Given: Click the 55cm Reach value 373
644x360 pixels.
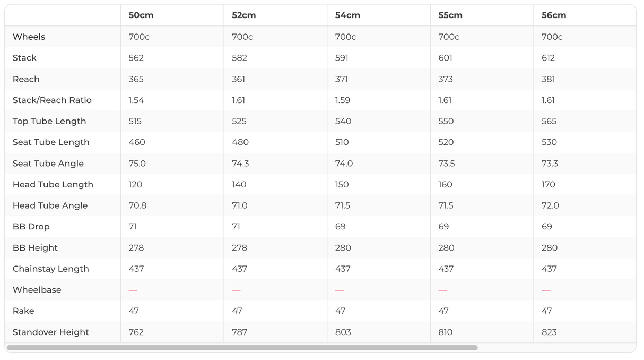Looking at the screenshot, I should coord(446,79).
